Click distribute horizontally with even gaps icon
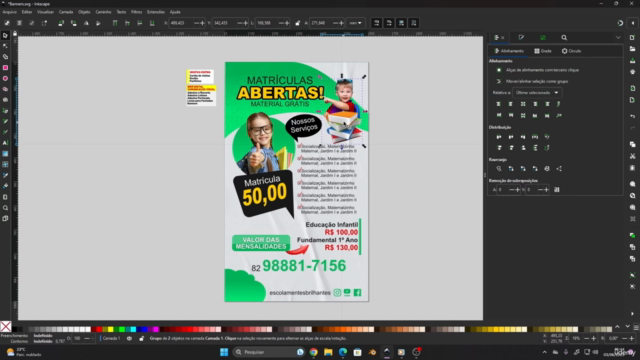 pyautogui.click(x=535, y=137)
